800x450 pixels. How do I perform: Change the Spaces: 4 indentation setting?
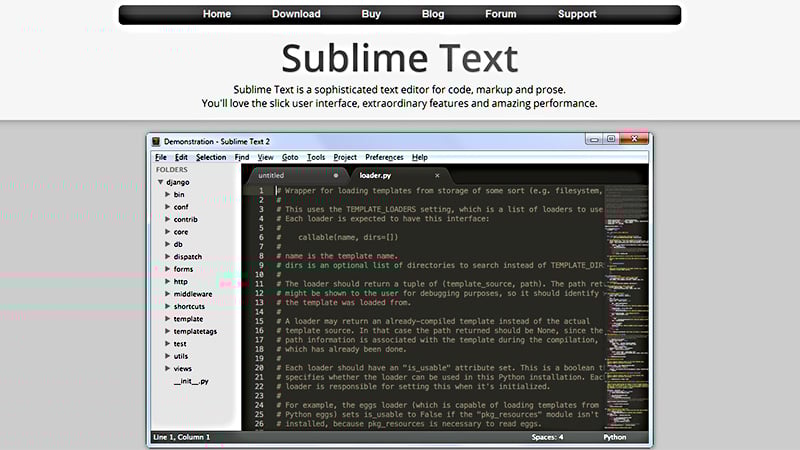[547, 437]
